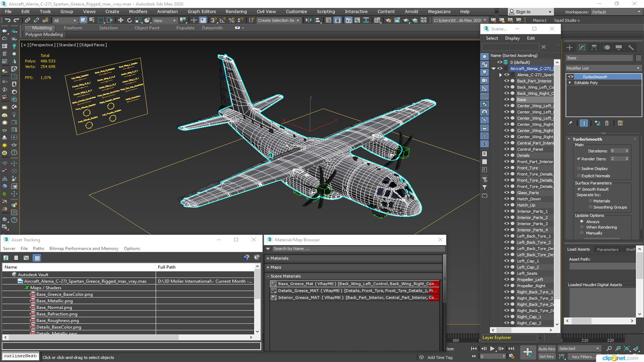Click Zoom Extents Selected viewport icon
Viewport: 644px width, 362px height.
click(627, 349)
